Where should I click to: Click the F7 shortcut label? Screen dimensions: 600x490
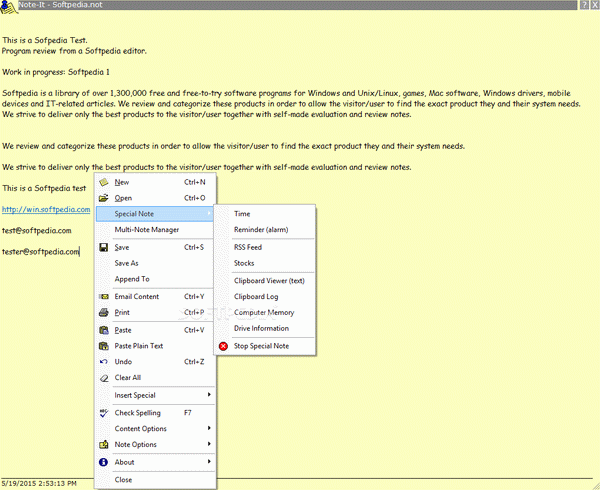pos(188,413)
